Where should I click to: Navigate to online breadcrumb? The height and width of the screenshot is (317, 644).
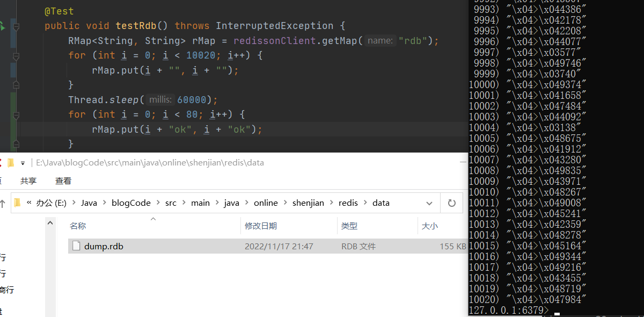pyautogui.click(x=266, y=203)
